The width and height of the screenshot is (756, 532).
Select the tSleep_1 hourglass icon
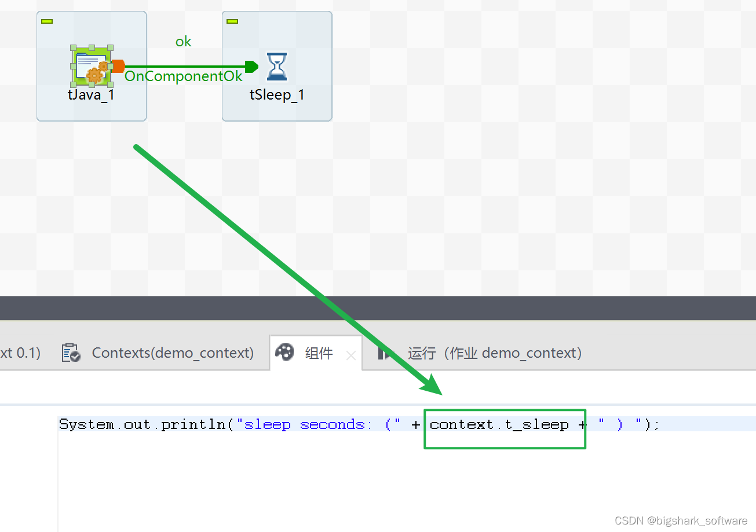[x=277, y=66]
